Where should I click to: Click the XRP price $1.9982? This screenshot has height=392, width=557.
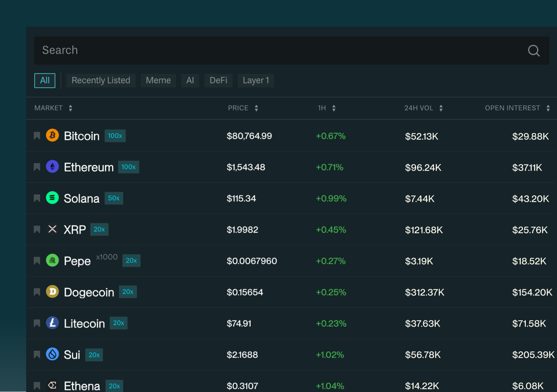tap(242, 230)
